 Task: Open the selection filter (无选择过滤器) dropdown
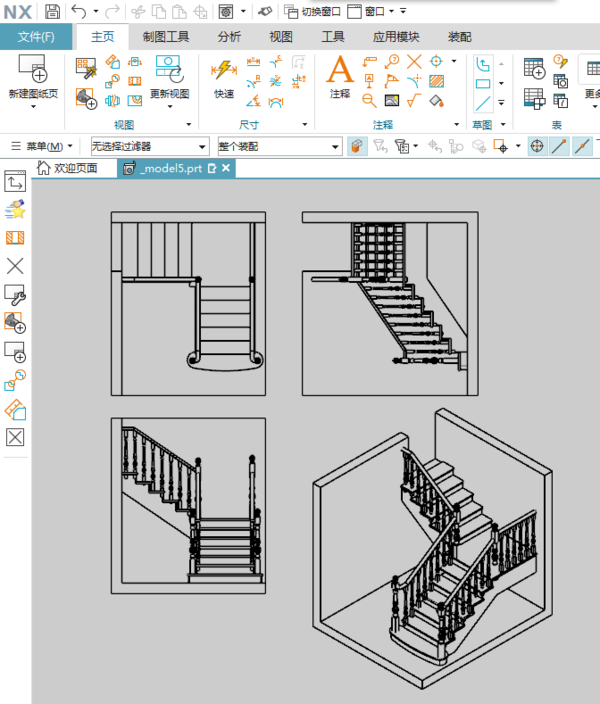(x=150, y=146)
